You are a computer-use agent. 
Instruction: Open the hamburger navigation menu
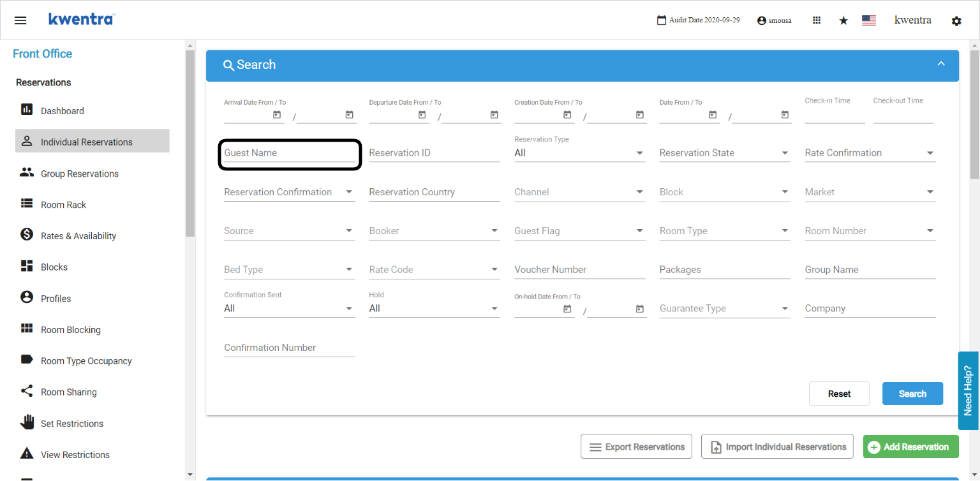[20, 20]
